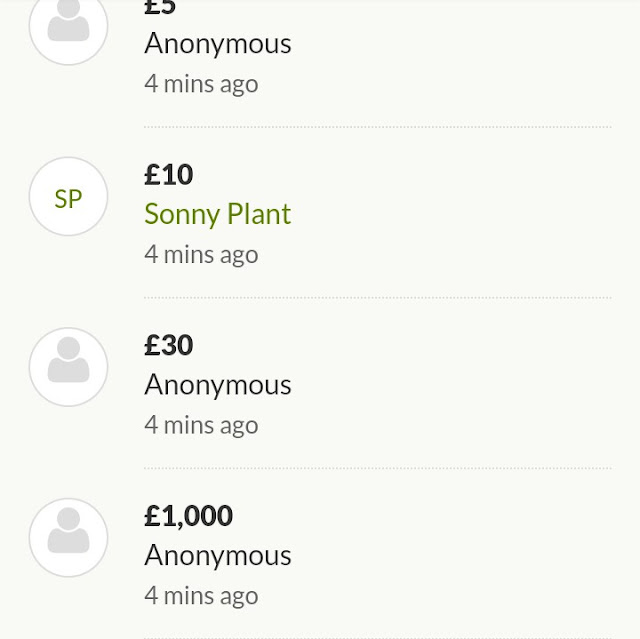Image resolution: width=640 pixels, height=639 pixels.
Task: Click Anonymous name under £30
Action: click(217, 385)
